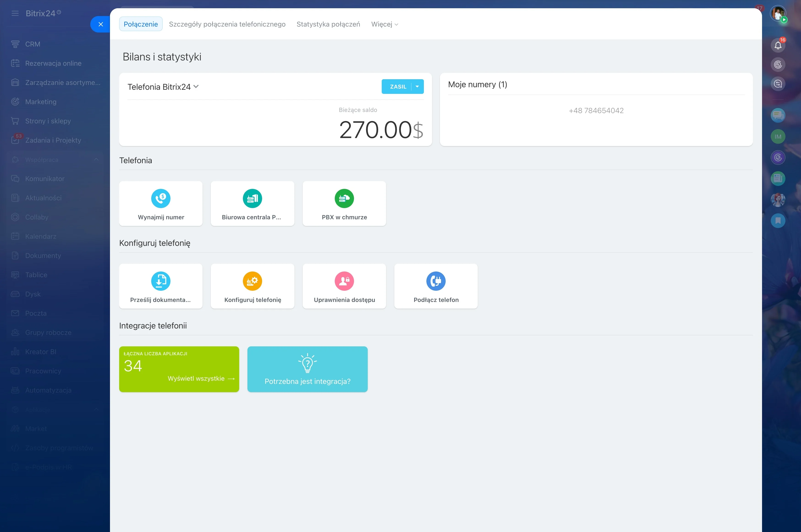Click the 270.00$ balance amount
The width and height of the screenshot is (801, 532).
[381, 130]
